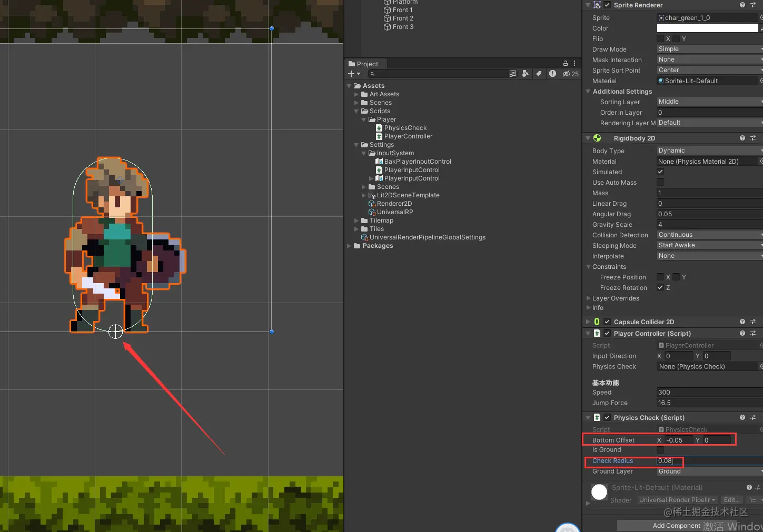The image size is (763, 532).
Task: Click the Speed value field
Action: 709,393
